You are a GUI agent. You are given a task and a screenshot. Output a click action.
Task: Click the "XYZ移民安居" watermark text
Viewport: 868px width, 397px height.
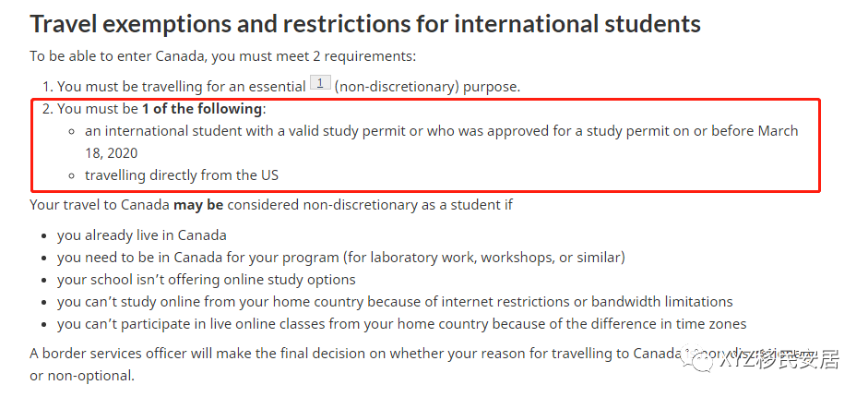pos(779,361)
